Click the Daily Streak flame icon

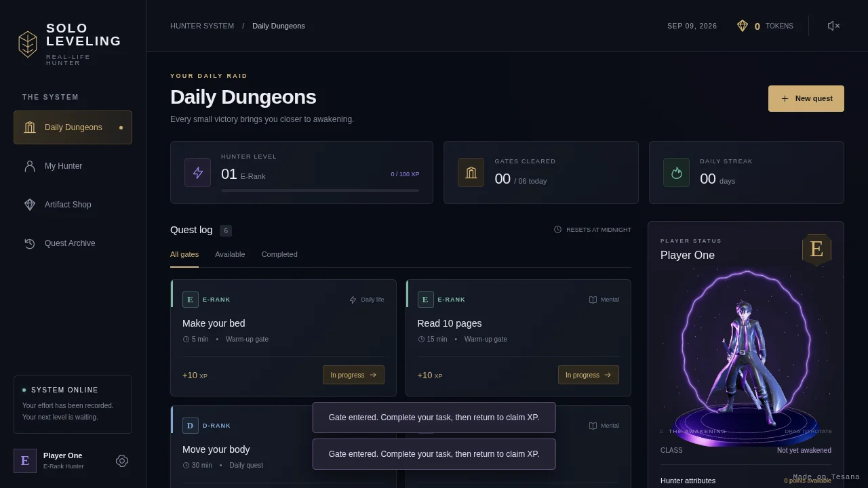click(676, 173)
